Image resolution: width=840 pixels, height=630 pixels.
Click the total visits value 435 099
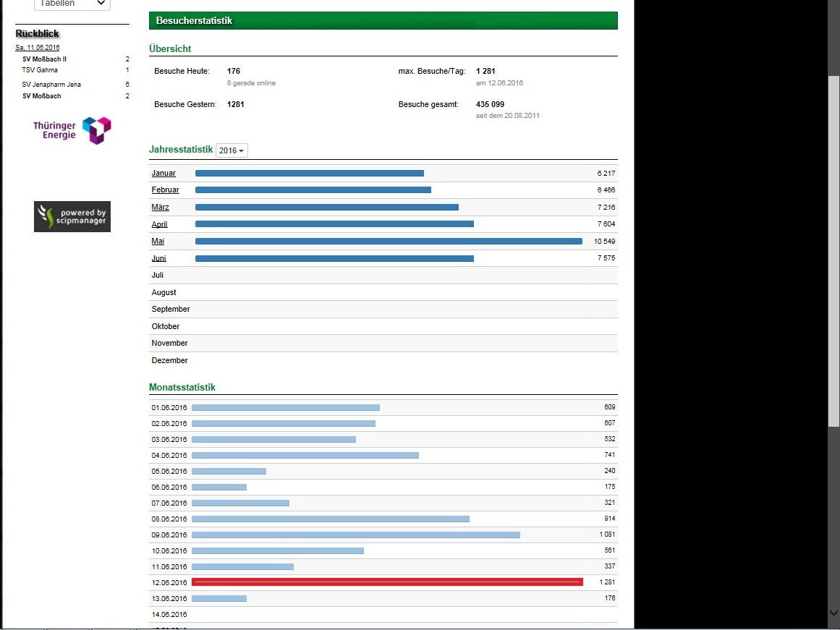click(490, 104)
